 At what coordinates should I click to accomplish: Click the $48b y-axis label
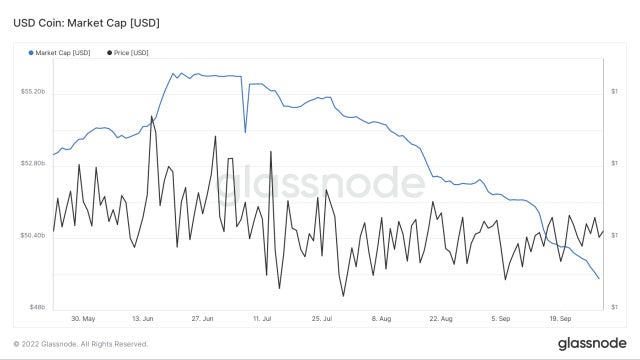point(37,307)
